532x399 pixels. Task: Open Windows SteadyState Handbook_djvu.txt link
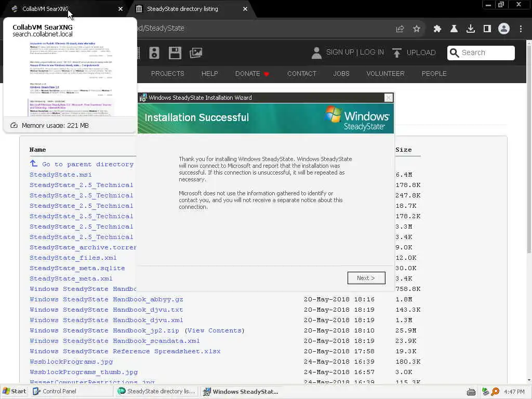106,310
